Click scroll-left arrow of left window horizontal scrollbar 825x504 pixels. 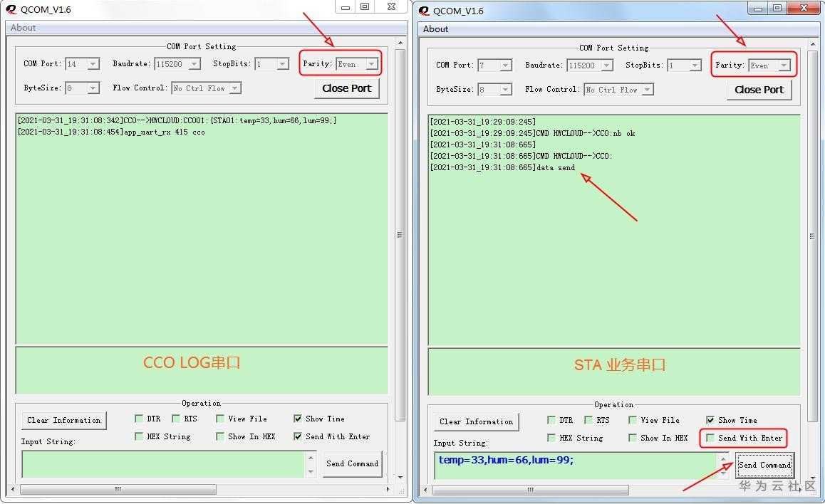13,489
